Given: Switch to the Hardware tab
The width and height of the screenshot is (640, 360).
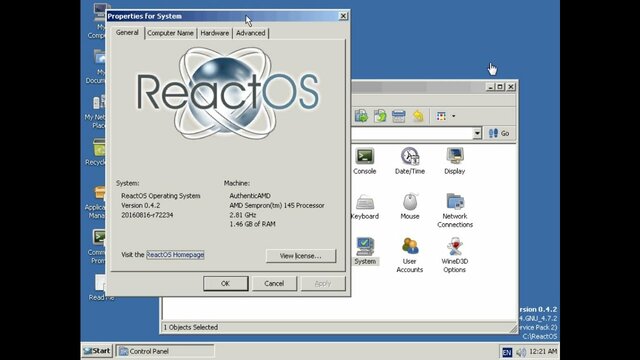Looking at the screenshot, I should coord(214,33).
